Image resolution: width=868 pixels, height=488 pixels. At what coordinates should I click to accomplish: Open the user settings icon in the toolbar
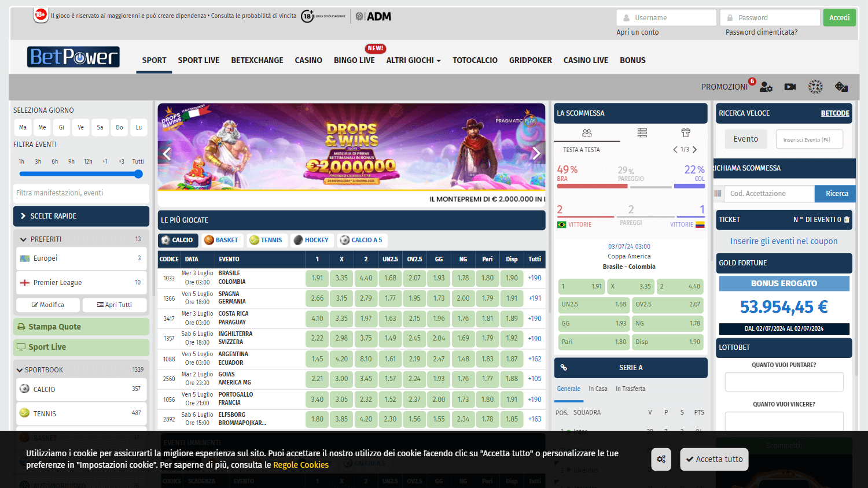click(x=766, y=87)
